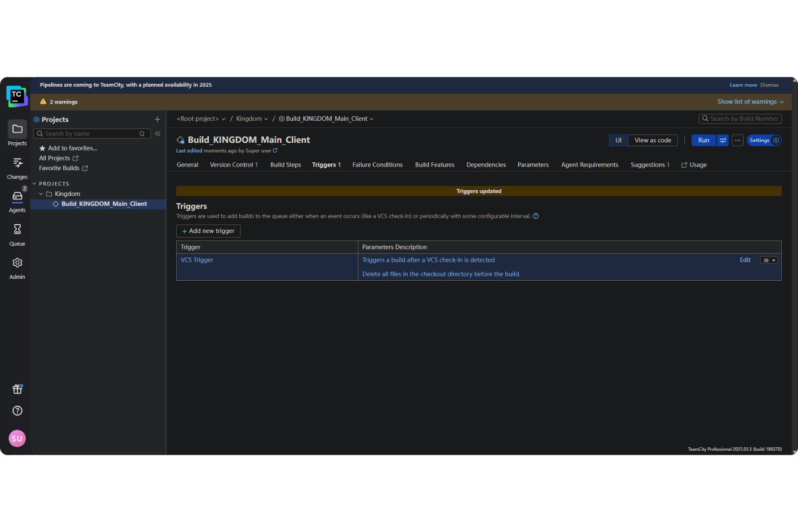Image resolution: width=798 pixels, height=532 pixels.
Task: Open the VCS Trigger actions dropdown
Action: (x=768, y=260)
